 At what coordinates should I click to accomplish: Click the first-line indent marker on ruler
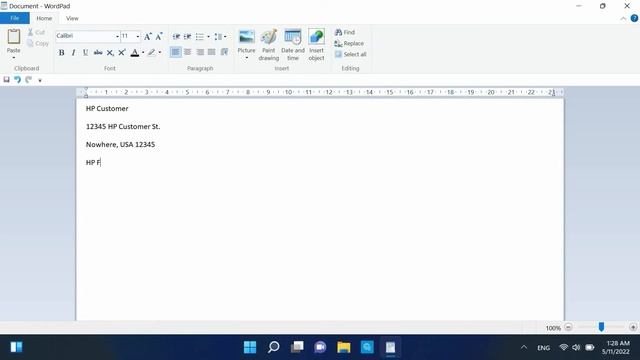coord(86,89)
